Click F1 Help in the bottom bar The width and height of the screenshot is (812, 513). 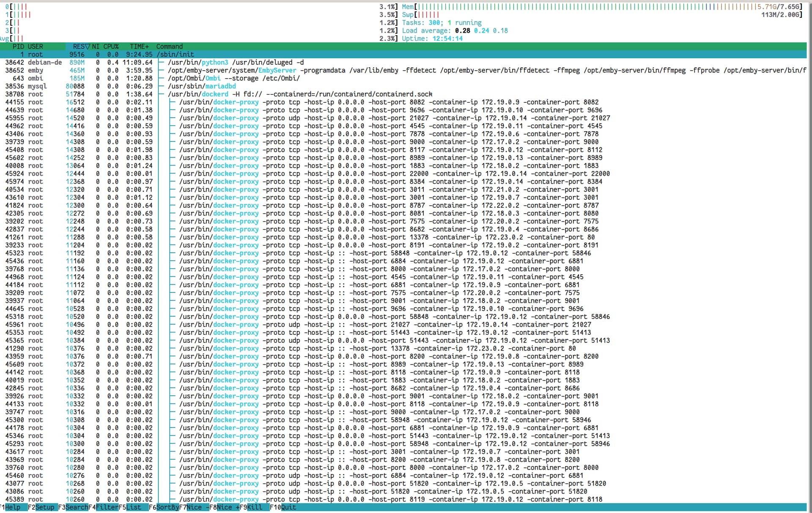pyautogui.click(x=10, y=507)
